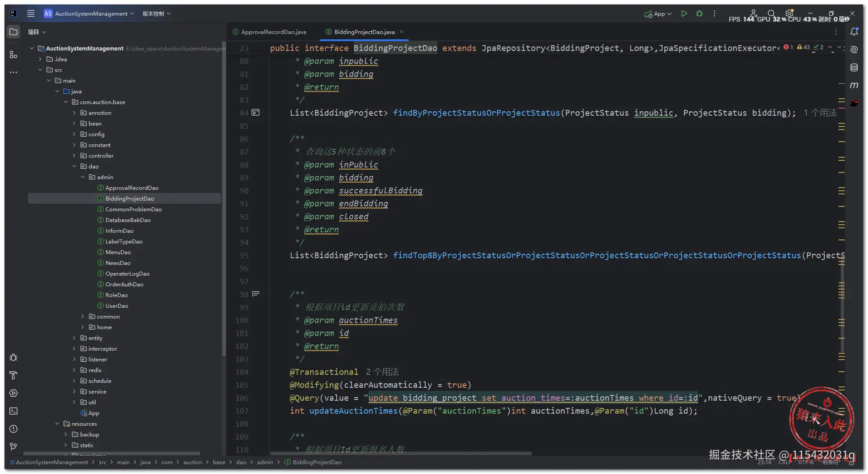Screen dimensions: 868x474
Task: Toggle the Project tool window folder icon
Action: click(13, 32)
